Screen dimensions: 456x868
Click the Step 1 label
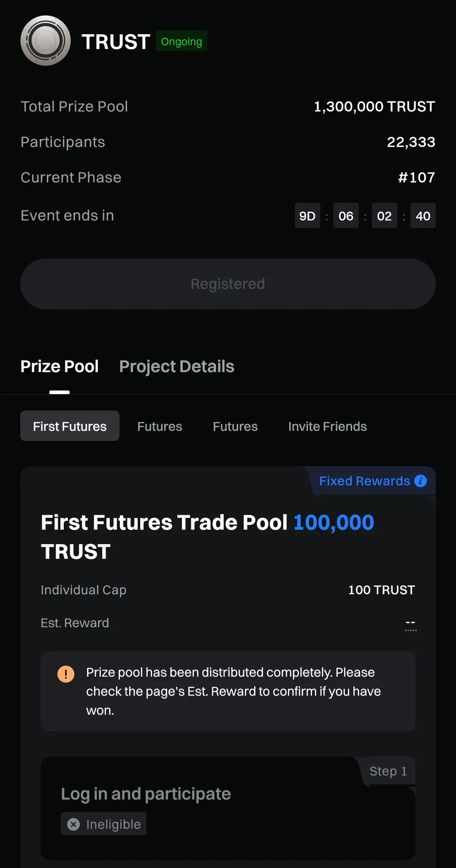click(388, 771)
